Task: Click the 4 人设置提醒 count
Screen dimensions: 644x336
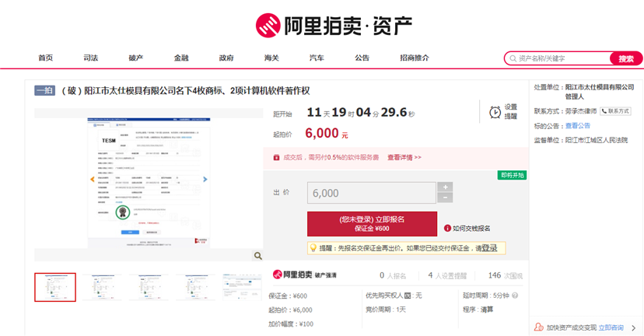Action: tap(447, 275)
